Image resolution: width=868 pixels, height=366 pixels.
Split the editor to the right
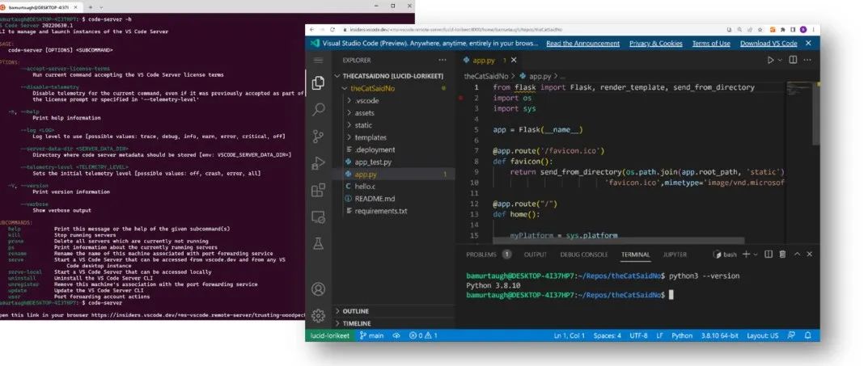click(x=794, y=60)
